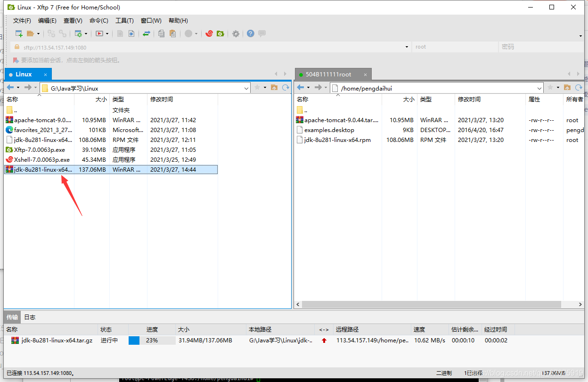Switch to the 传输 tab
The height and width of the screenshot is (382, 588).
[12, 317]
